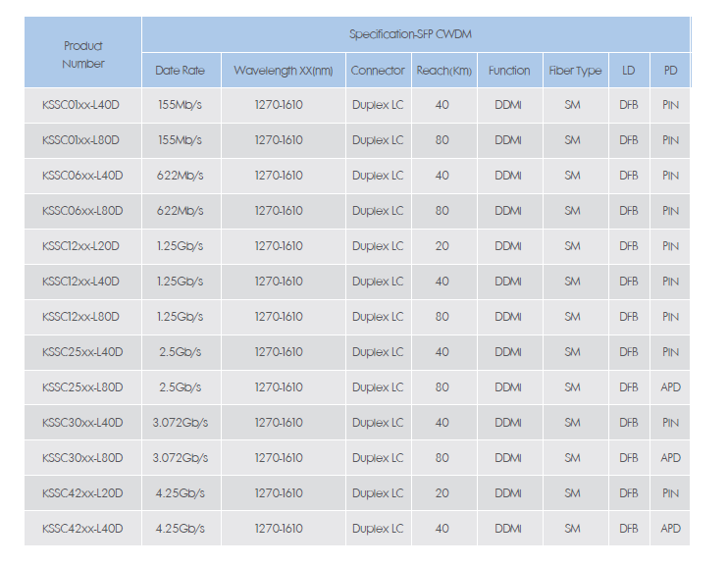Image resolution: width=728 pixels, height=566 pixels.
Task: Click the Product Number column header
Action: (83, 54)
